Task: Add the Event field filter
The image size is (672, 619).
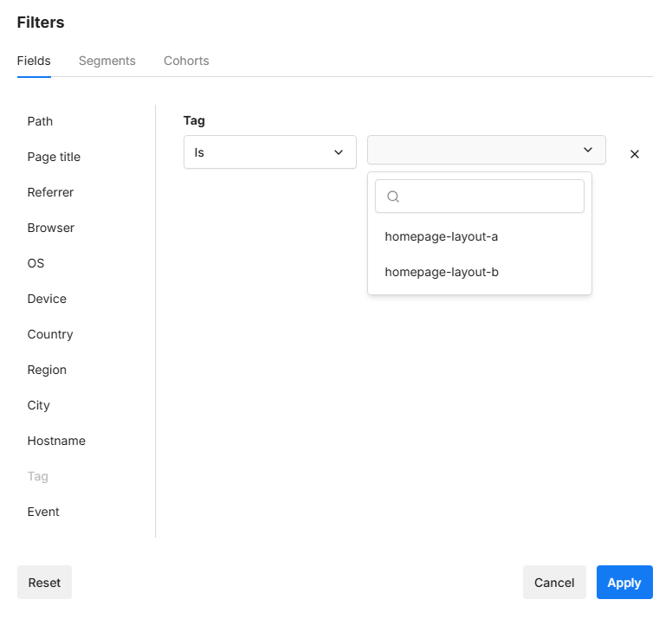Action: point(43,512)
